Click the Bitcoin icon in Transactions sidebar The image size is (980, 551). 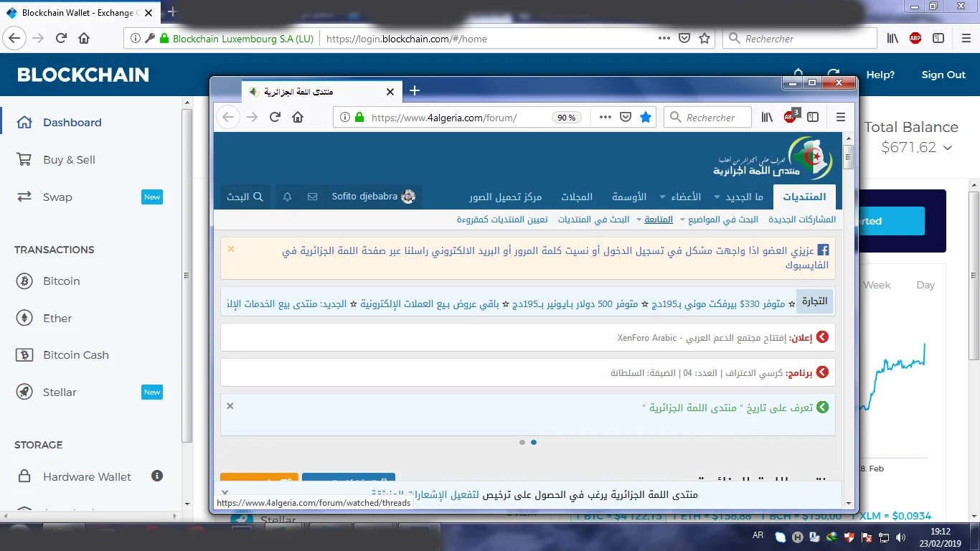(24, 281)
